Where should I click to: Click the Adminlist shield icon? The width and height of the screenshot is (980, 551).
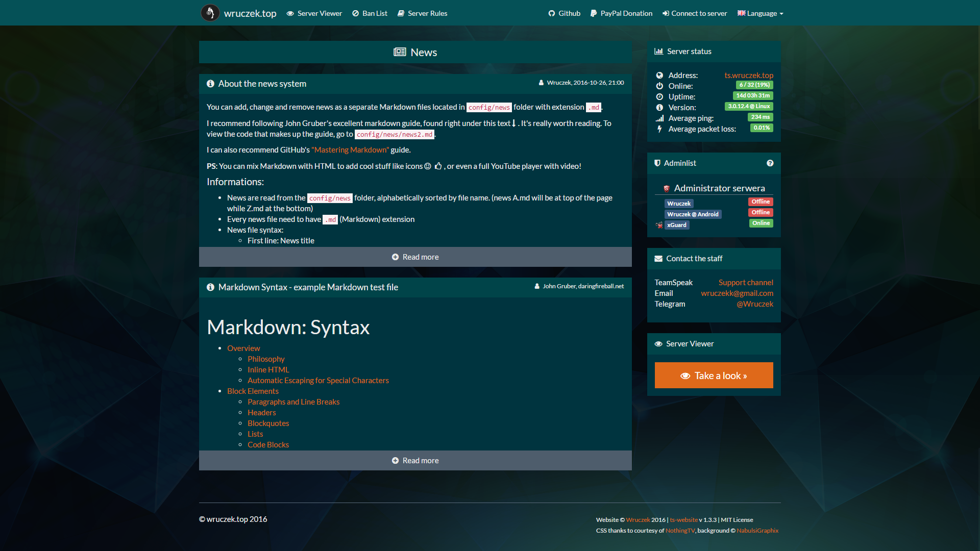pos(659,163)
